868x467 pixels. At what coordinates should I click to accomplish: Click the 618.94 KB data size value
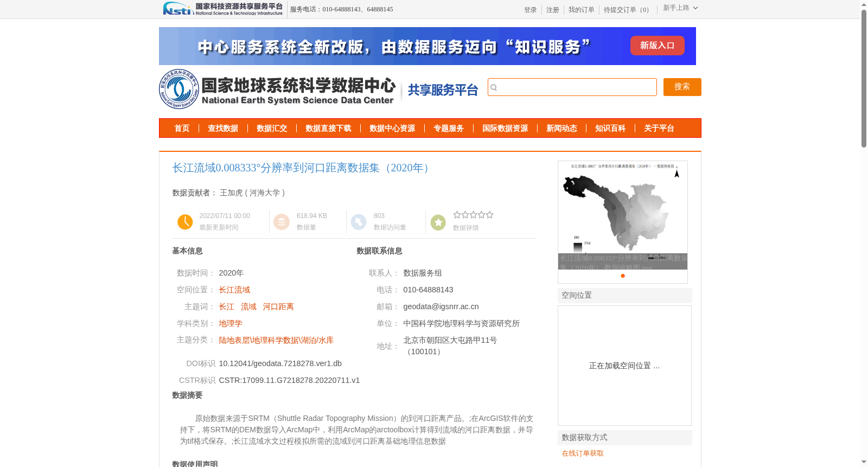click(312, 216)
